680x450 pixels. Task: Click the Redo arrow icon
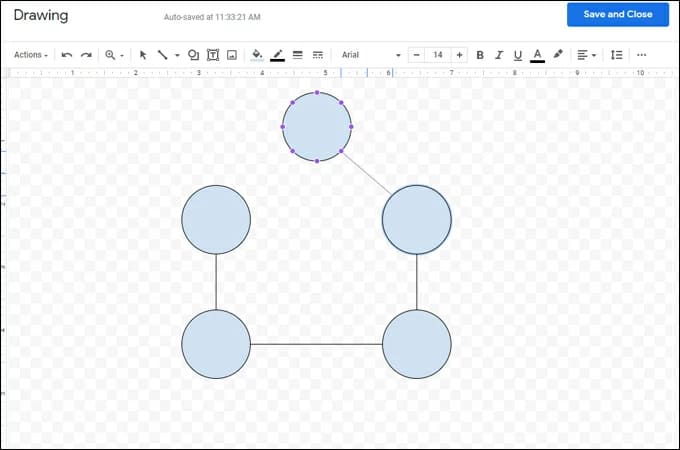[x=86, y=55]
